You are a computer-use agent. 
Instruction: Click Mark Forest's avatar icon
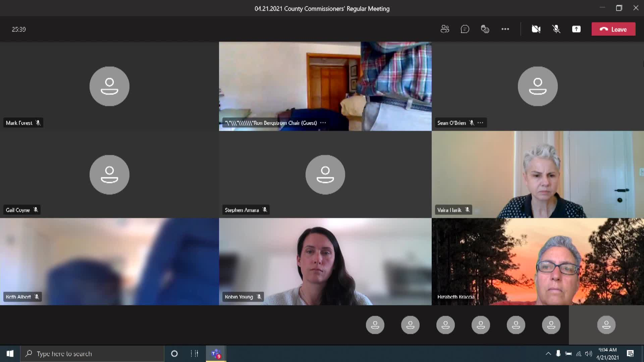[109, 86]
